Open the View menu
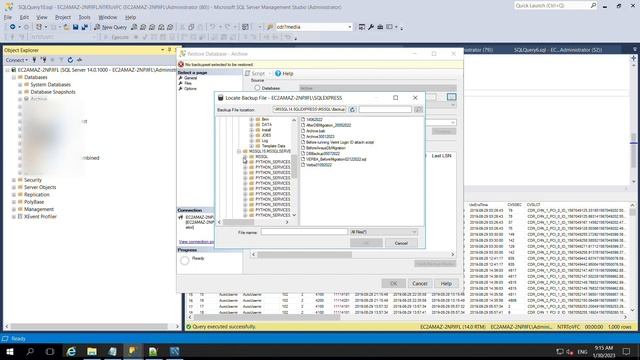The image size is (640, 360). coord(42,17)
